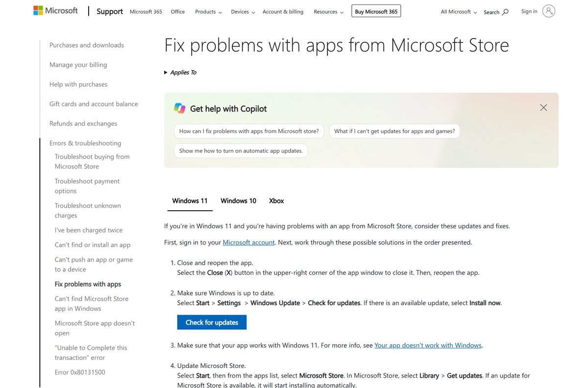Image resolution: width=588 pixels, height=388 pixels.
Task: Open Troubleshoot unknown charges sidebar link
Action: [88, 211]
